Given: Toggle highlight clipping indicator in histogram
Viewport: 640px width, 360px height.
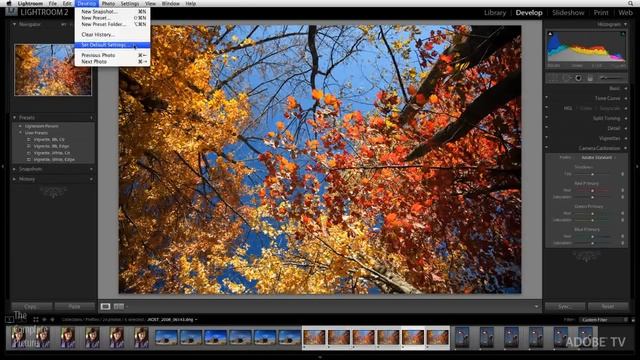Looking at the screenshot, I should pyautogui.click(x=622, y=34).
